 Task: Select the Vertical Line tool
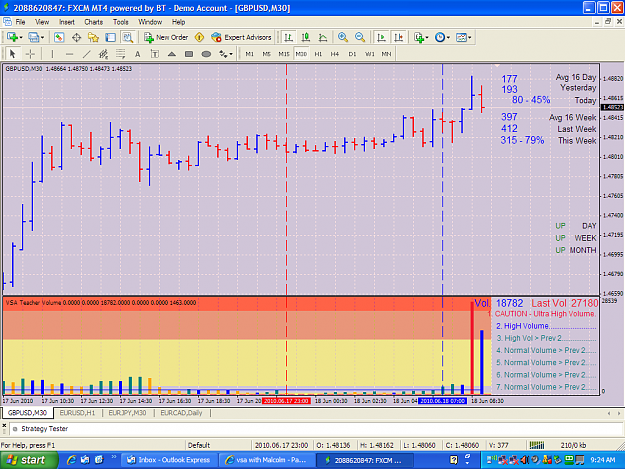(52, 54)
